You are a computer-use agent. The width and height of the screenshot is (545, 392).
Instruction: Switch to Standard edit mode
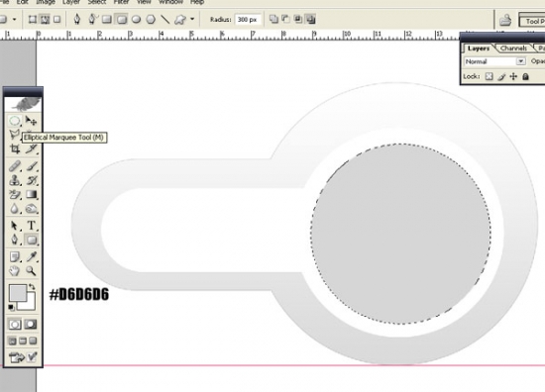coord(15,325)
